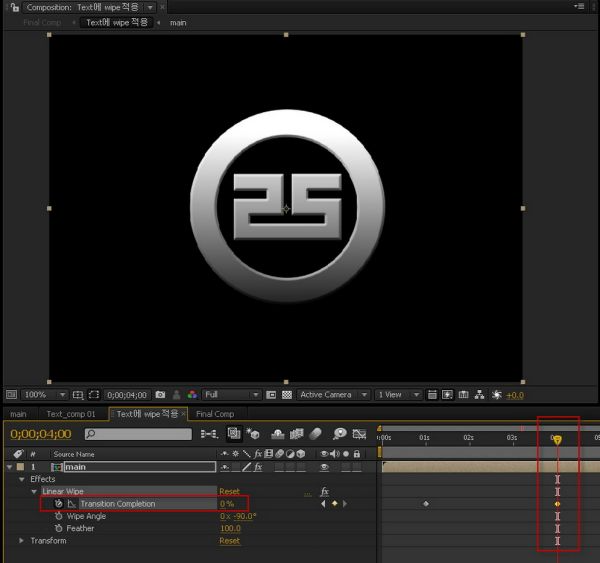
Task: Open the Comp Flowchart icon
Action: pyautogui.click(x=479, y=395)
